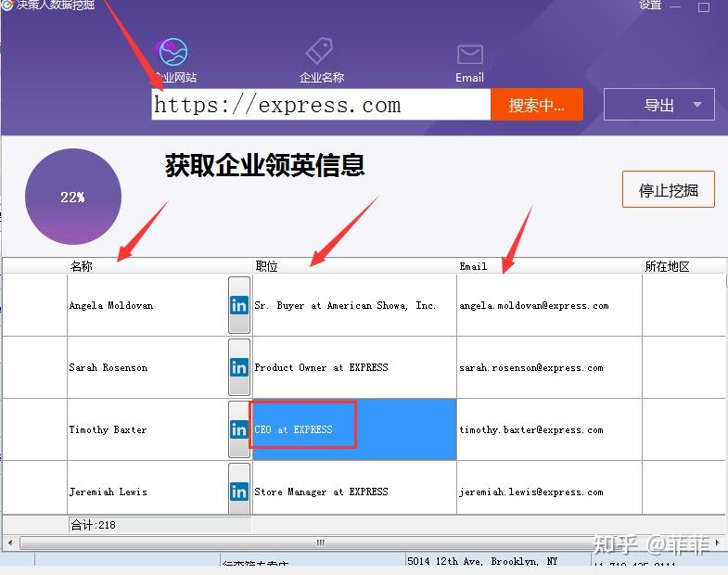Select the 企业网站 globe icon tab

174,60
